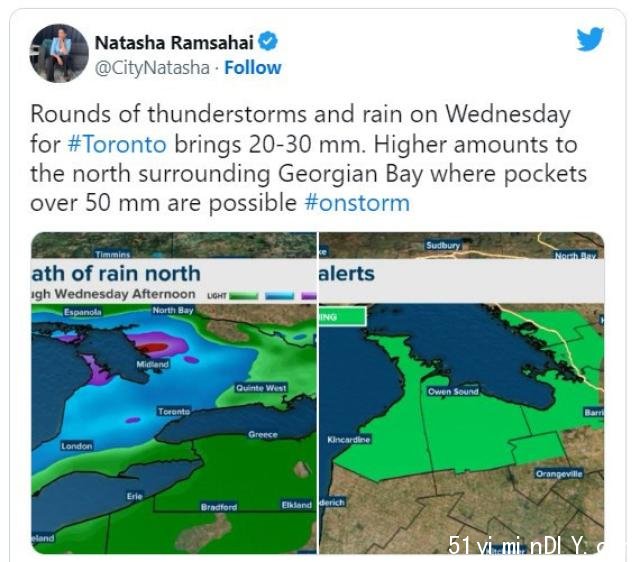The height and width of the screenshot is (562, 640).
Task: Click the Midland label near red rainfall zone
Action: [x=152, y=364]
